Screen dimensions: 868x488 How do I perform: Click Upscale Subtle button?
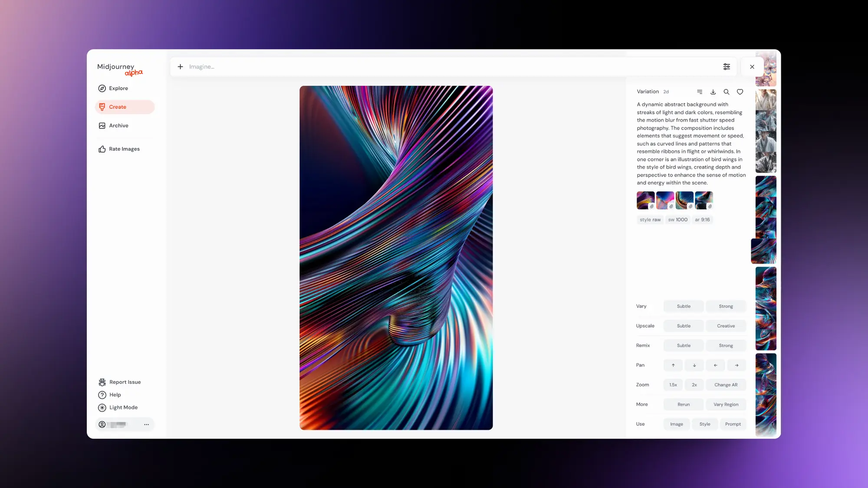(x=684, y=326)
